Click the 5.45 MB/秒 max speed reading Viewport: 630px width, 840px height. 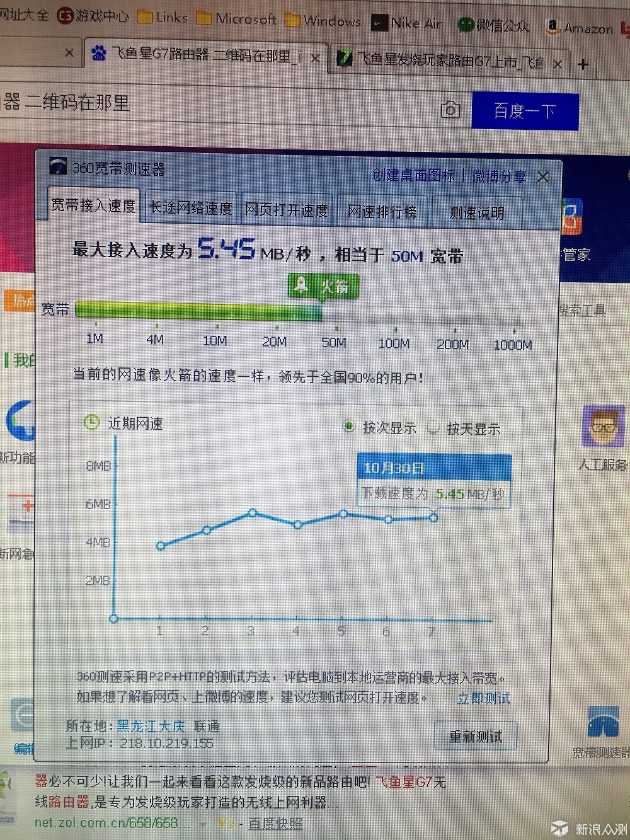click(255, 250)
